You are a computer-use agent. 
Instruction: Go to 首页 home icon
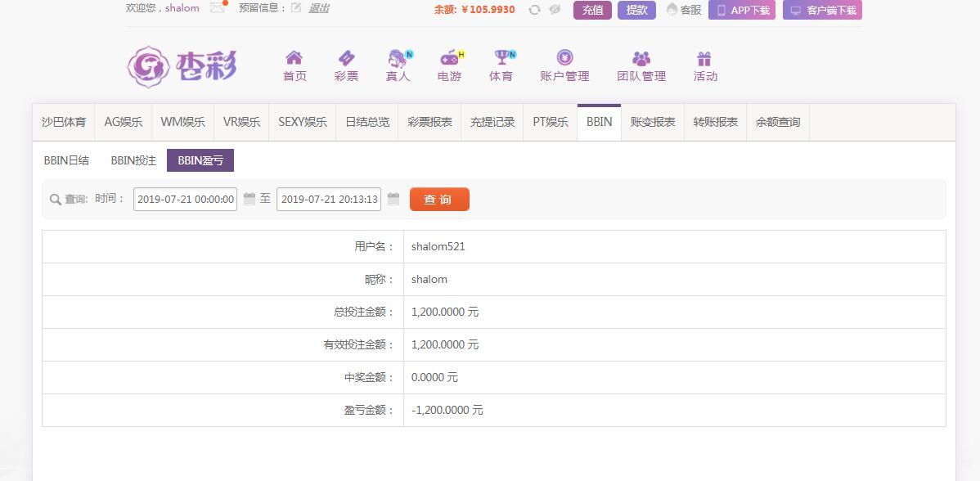click(294, 66)
